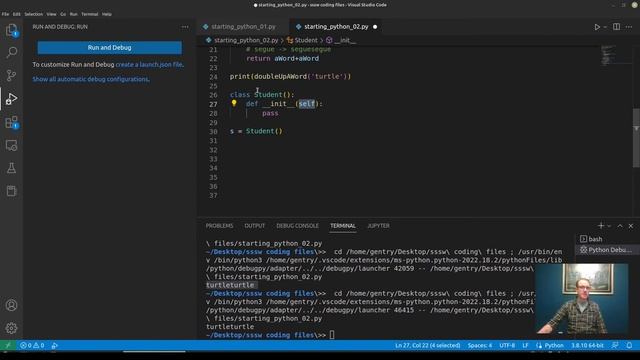Maximize the panel with the chevron up
The image size is (640, 360).
[x=620, y=226]
